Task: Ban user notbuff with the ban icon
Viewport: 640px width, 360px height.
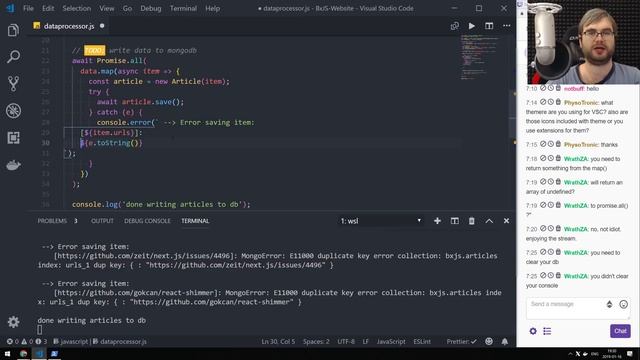Action: [x=543, y=88]
